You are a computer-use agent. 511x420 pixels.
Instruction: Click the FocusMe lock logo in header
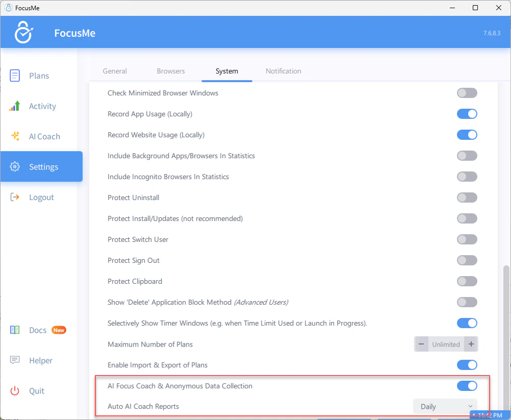click(x=24, y=32)
